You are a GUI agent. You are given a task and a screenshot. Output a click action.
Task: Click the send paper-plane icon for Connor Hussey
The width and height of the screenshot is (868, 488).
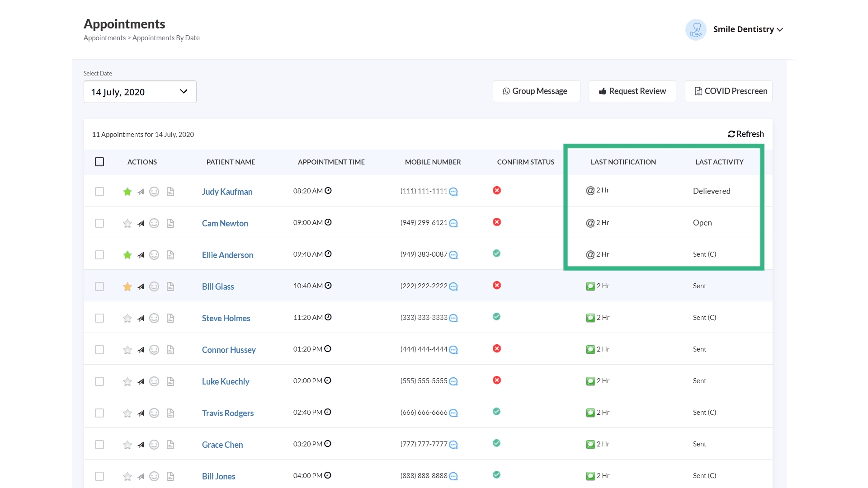coord(141,350)
